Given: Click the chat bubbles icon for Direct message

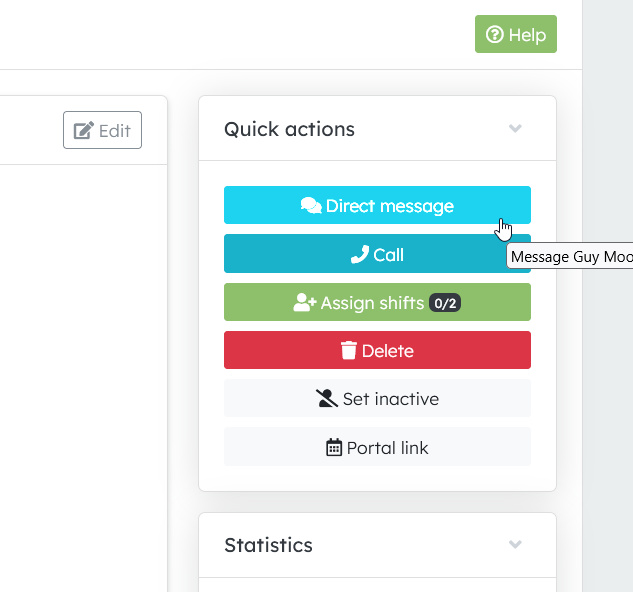Looking at the screenshot, I should point(311,206).
